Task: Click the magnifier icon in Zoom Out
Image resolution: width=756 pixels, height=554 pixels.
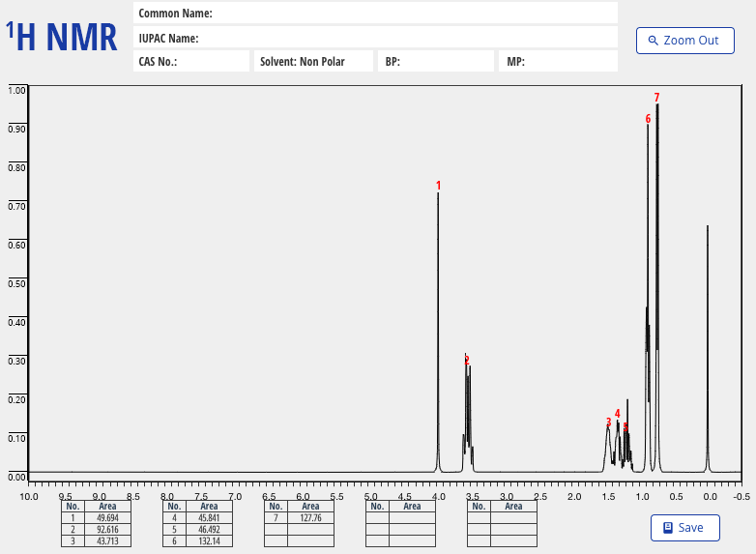Action: pos(653,41)
